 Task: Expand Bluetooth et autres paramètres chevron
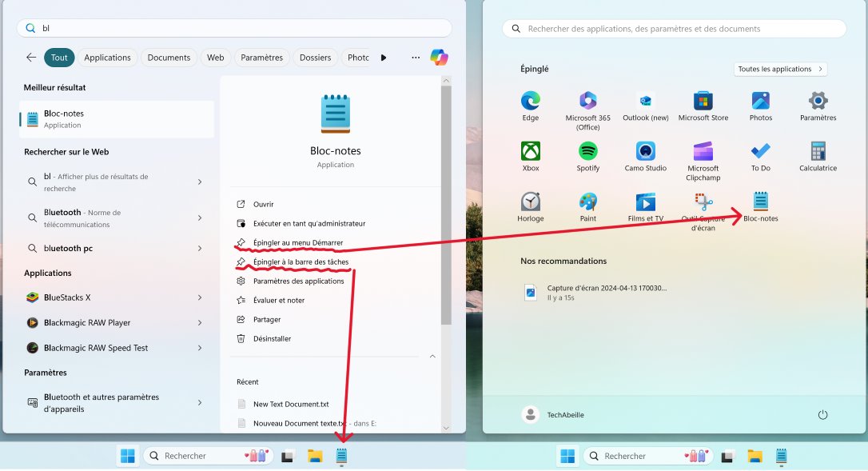[200, 403]
